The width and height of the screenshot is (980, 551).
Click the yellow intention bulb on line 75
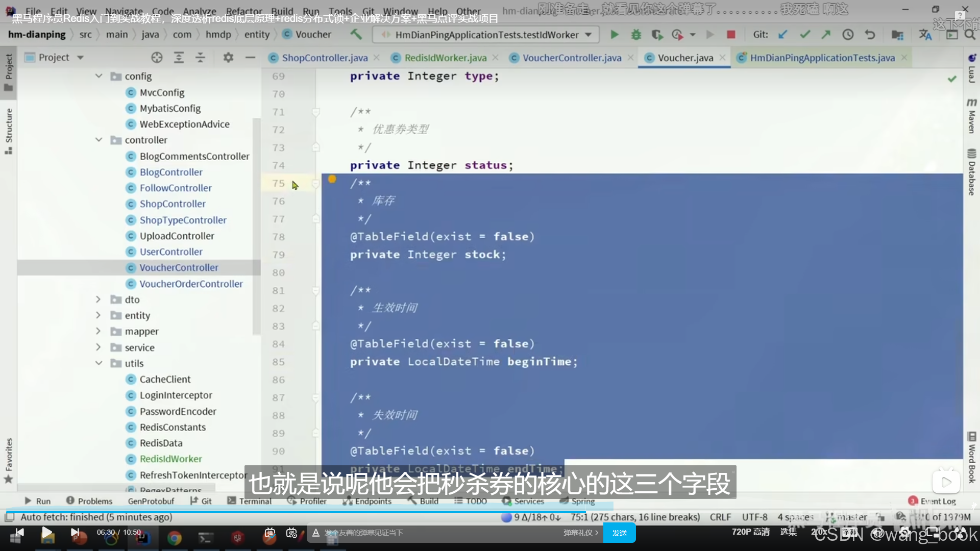click(x=332, y=179)
